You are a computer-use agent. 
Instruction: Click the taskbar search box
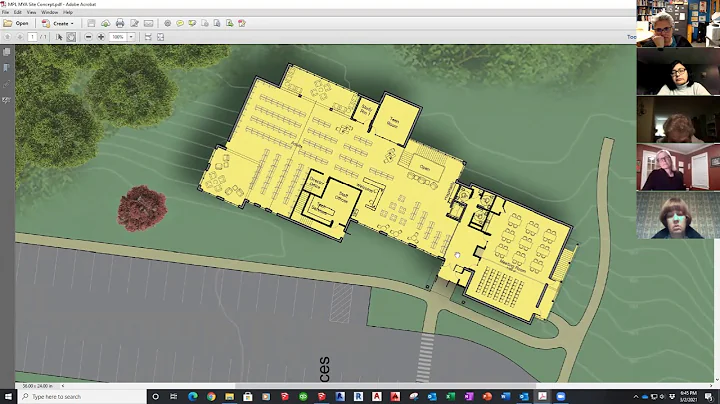pyautogui.click(x=82, y=396)
